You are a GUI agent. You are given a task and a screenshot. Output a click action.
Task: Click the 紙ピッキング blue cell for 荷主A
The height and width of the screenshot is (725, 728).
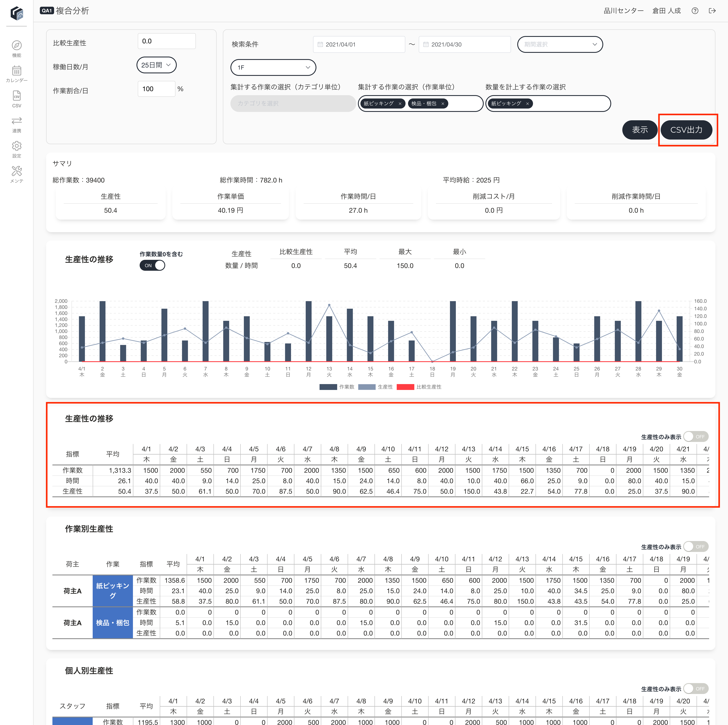pyautogui.click(x=113, y=591)
